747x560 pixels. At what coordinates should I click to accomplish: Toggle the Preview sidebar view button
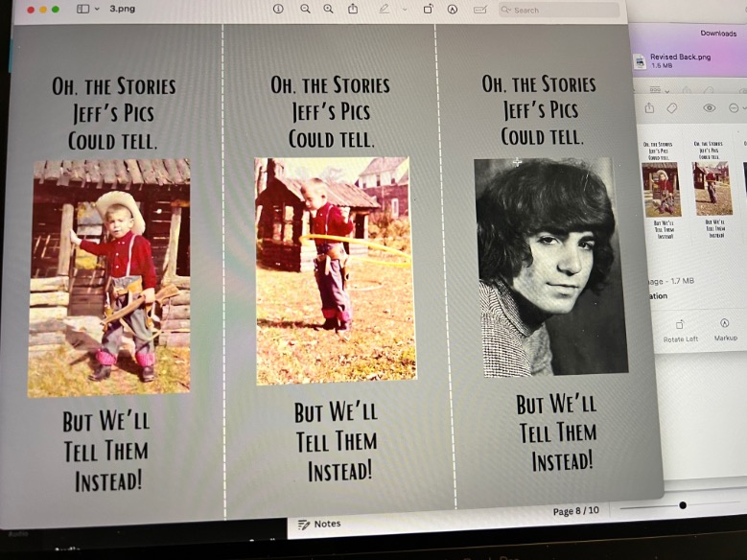(x=82, y=9)
